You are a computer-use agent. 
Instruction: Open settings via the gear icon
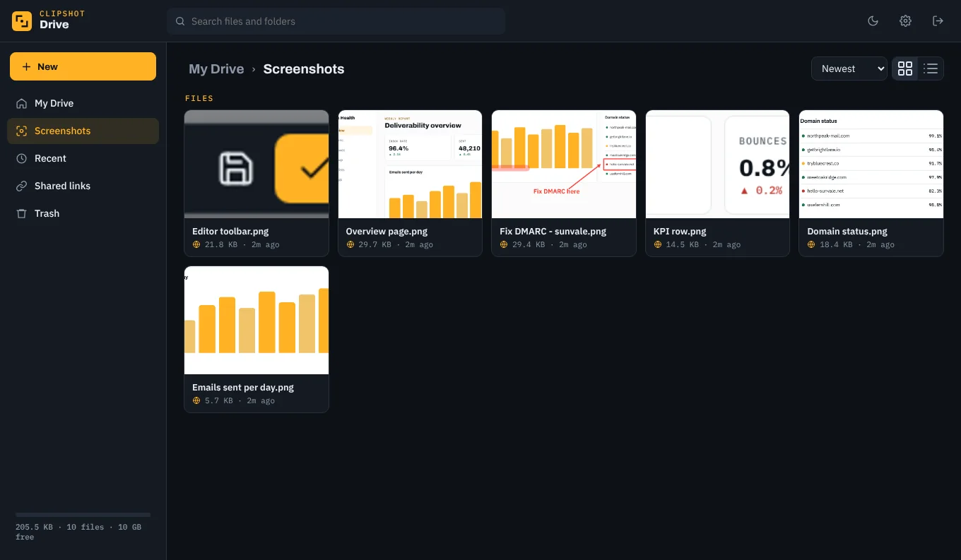(905, 21)
